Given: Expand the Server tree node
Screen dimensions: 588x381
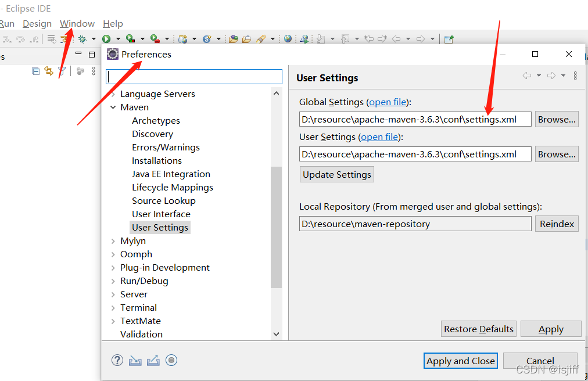Looking at the screenshot, I should click(113, 294).
